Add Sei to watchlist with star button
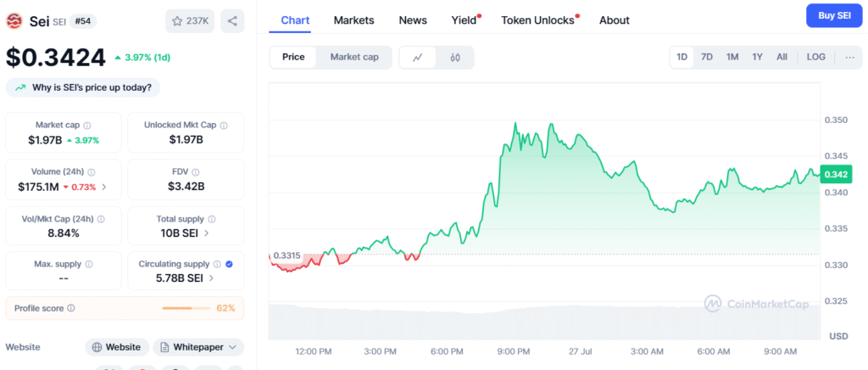This screenshot has width=868, height=370. point(189,21)
